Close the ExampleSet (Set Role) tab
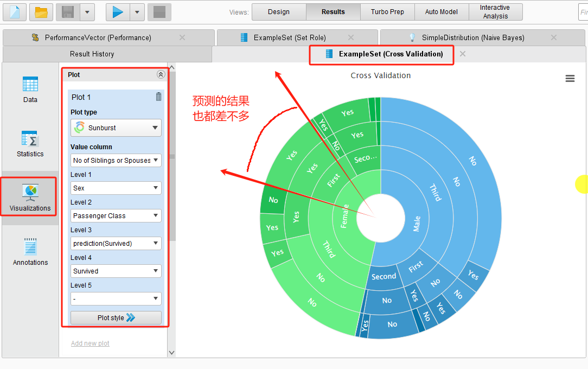 click(351, 37)
